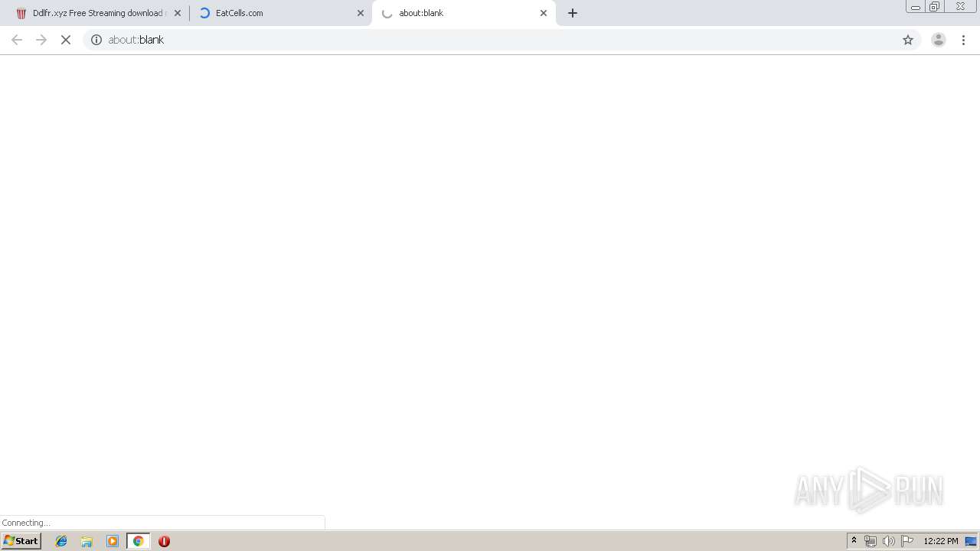Open a new tab with plus button
The height and width of the screenshot is (551, 980).
pyautogui.click(x=573, y=13)
